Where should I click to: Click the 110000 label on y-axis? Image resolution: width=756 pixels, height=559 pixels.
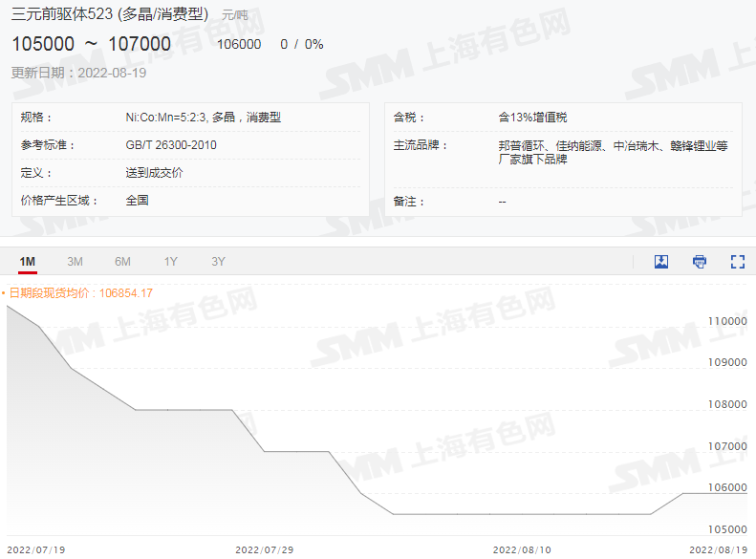pyautogui.click(x=726, y=321)
